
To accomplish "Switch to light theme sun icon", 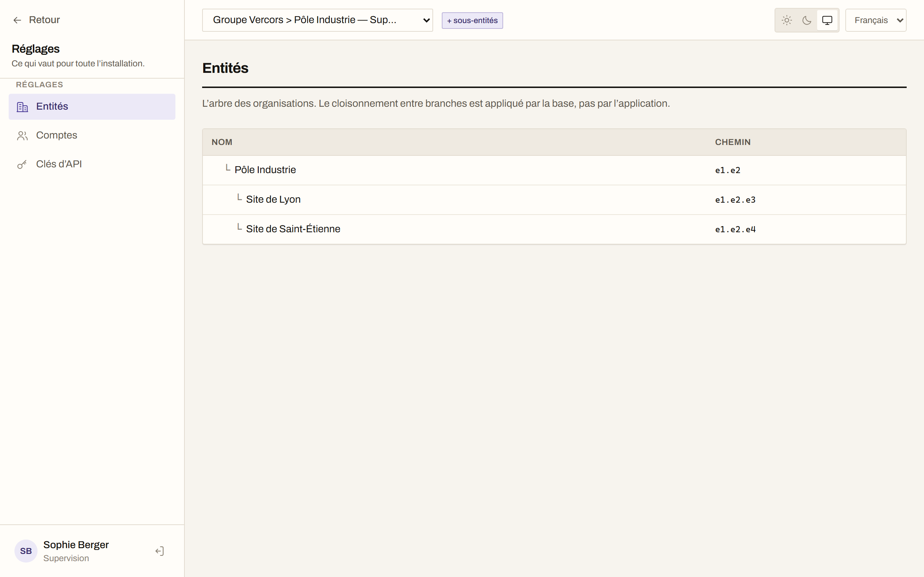I will coord(787,20).
